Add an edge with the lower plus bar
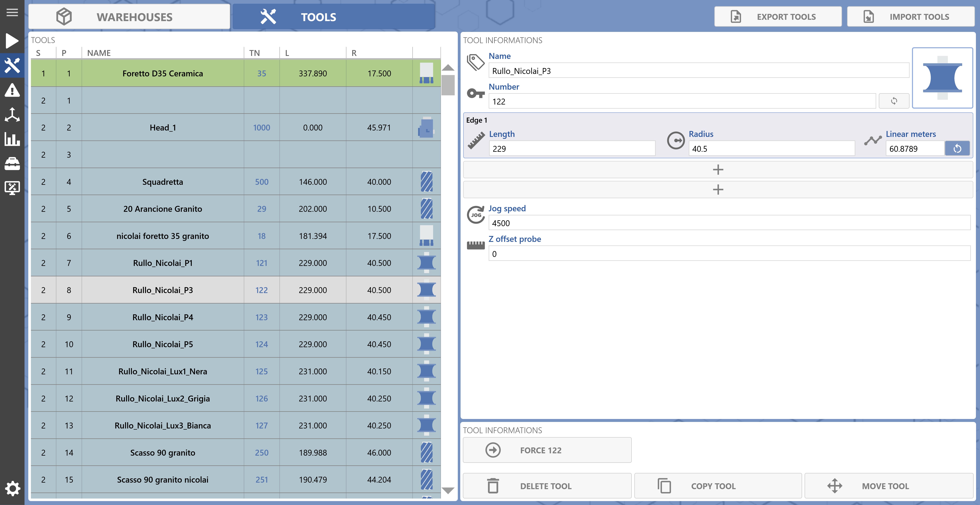980x505 pixels. tap(718, 190)
